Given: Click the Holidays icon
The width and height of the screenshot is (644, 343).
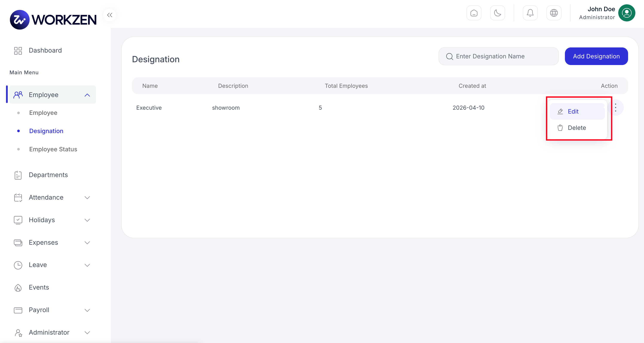Looking at the screenshot, I should [x=18, y=220].
